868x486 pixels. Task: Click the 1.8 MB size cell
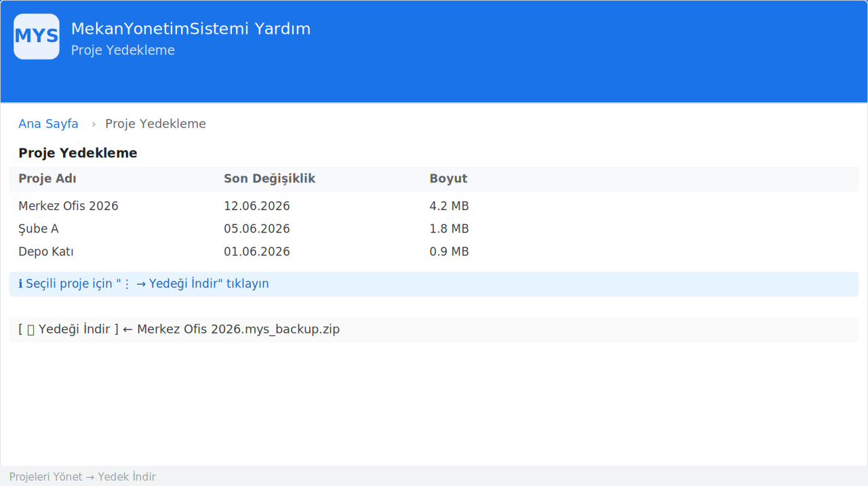(x=449, y=229)
